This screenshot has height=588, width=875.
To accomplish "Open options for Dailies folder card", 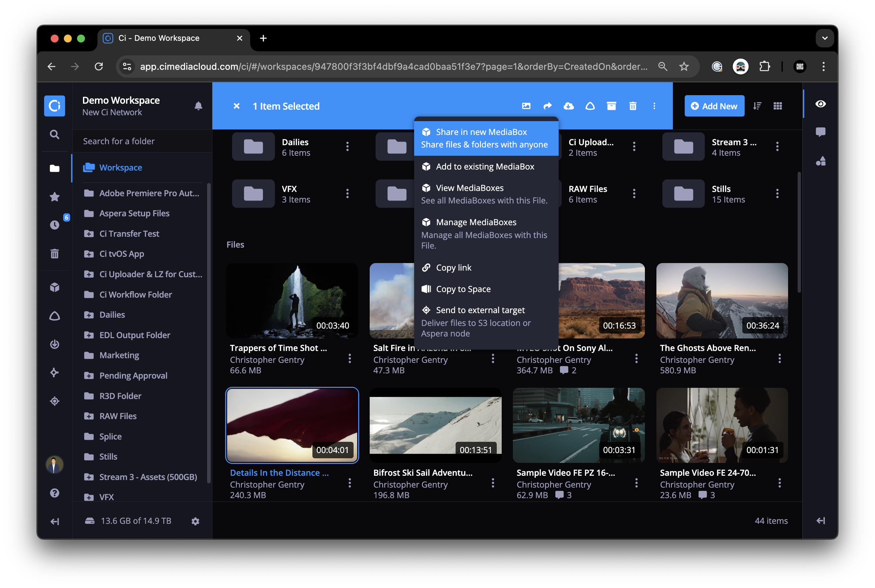I will [347, 146].
